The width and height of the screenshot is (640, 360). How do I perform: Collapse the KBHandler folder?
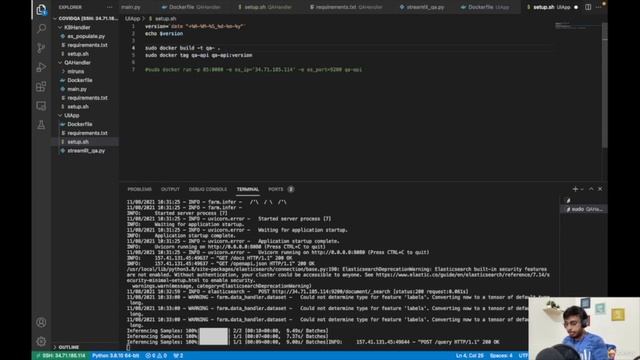(77, 27)
